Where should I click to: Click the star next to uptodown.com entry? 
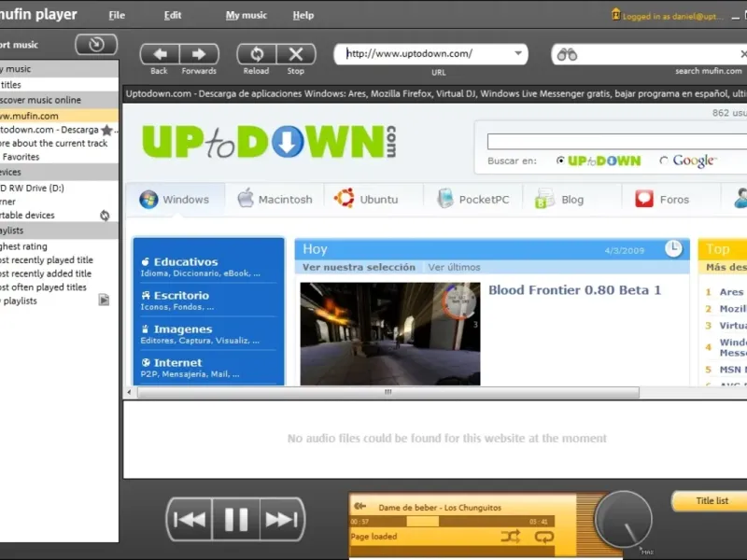[106, 130]
